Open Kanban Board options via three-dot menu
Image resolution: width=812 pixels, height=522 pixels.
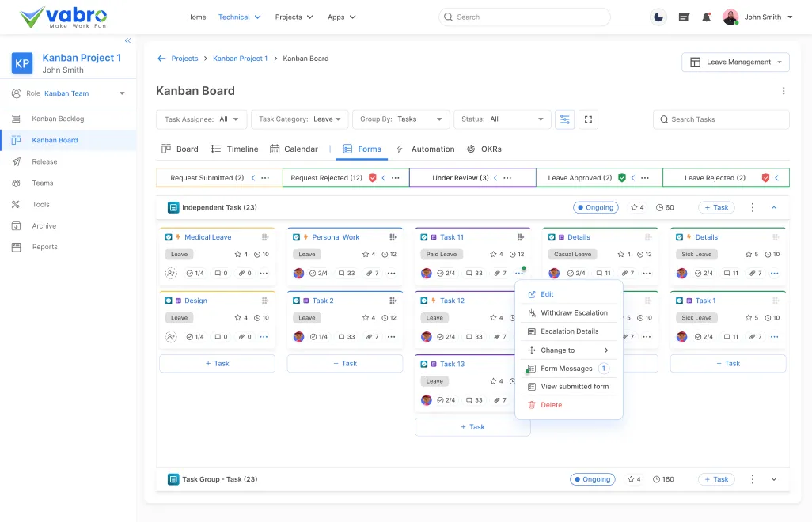tap(783, 89)
